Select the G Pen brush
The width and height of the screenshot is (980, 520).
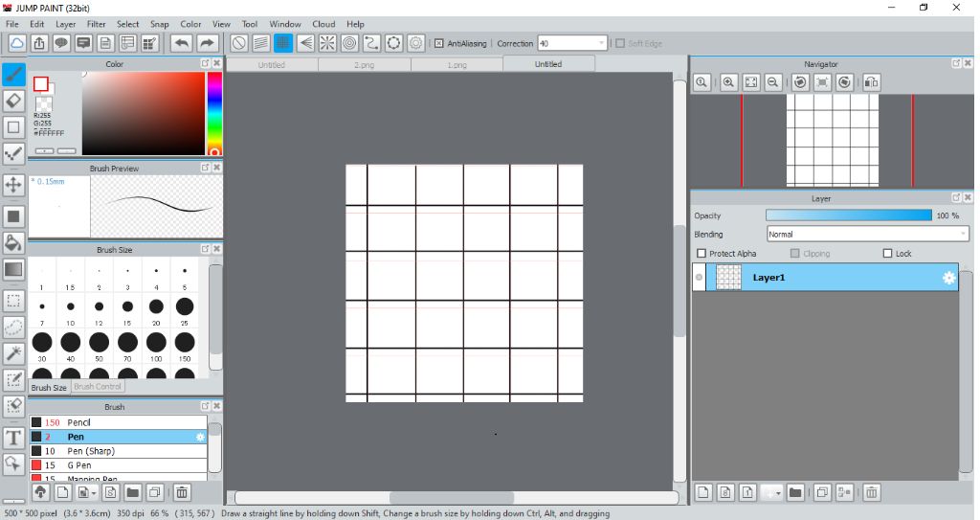118,464
